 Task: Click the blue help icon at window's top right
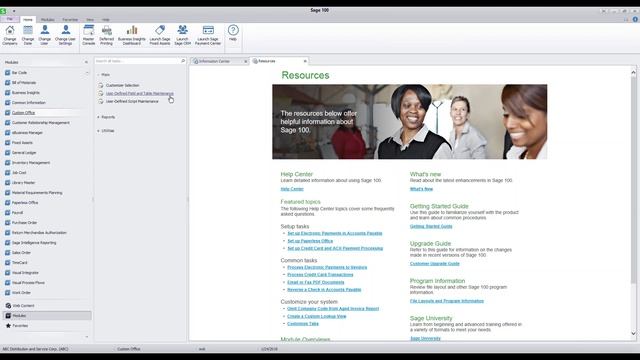pos(635,19)
